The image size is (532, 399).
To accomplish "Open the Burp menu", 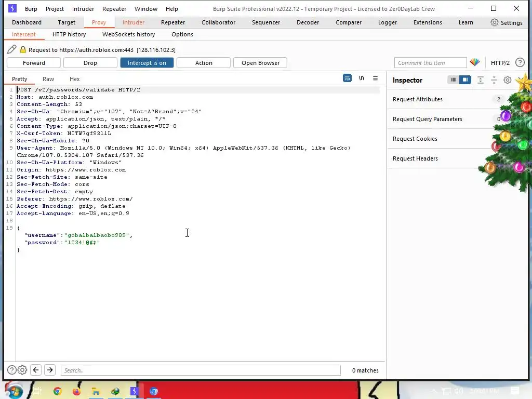I will pos(31,9).
